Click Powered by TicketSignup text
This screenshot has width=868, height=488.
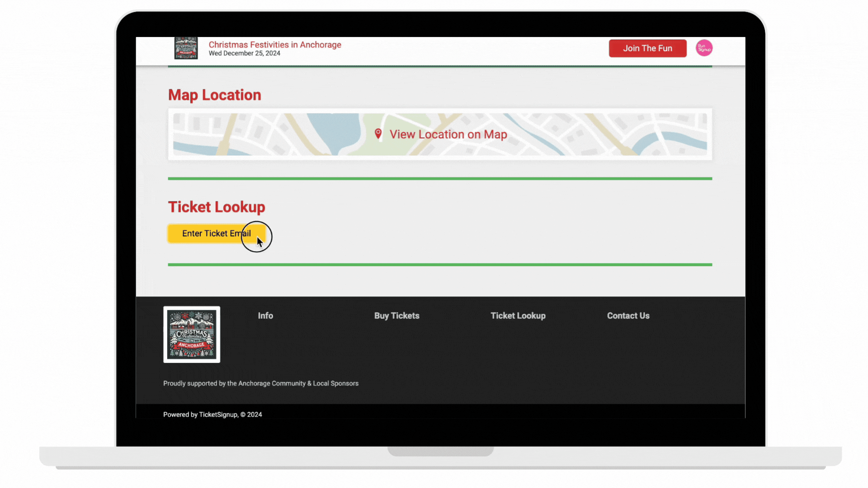click(x=212, y=414)
